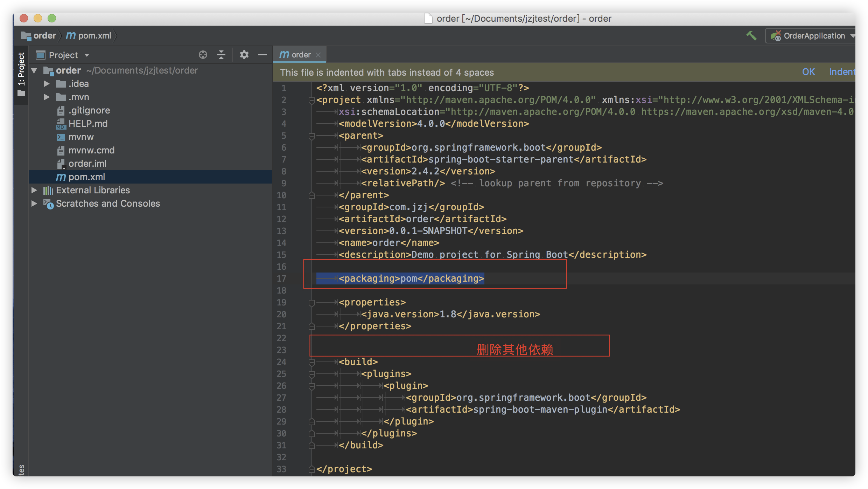
Task: Hide the Project panel with minus icon
Action: point(262,55)
